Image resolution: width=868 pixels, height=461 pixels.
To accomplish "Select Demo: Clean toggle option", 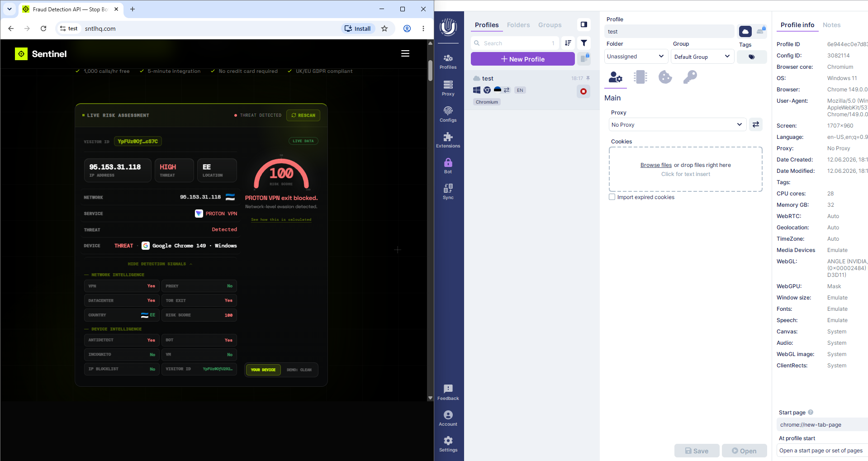I will 299,370.
